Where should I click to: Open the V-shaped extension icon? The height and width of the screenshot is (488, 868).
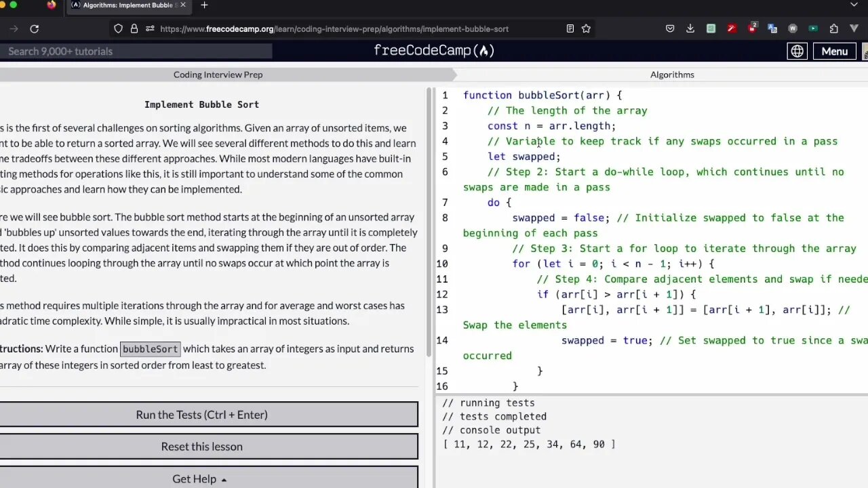pyautogui.click(x=854, y=28)
